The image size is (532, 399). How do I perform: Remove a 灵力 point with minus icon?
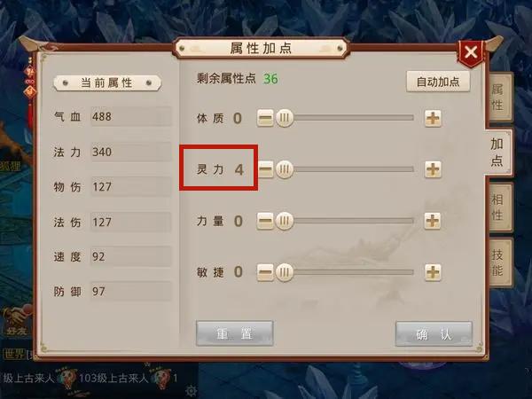pyautogui.click(x=265, y=169)
